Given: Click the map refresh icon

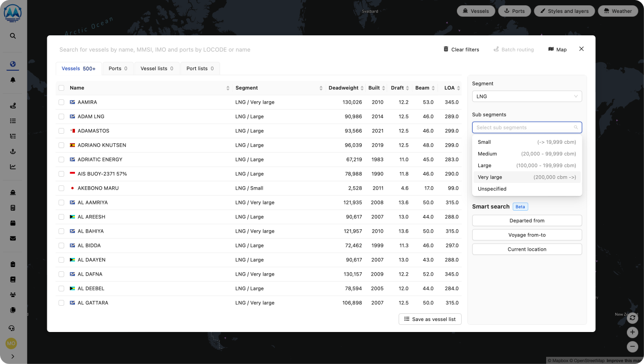Looking at the screenshot, I should point(633,318).
